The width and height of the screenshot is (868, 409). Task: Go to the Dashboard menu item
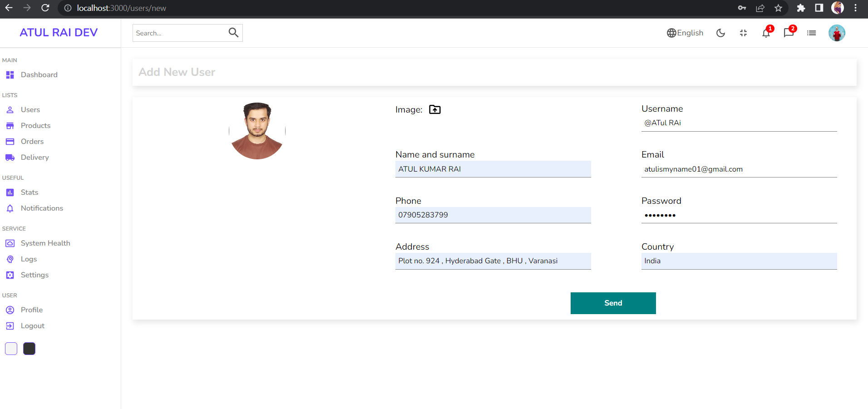tap(39, 74)
